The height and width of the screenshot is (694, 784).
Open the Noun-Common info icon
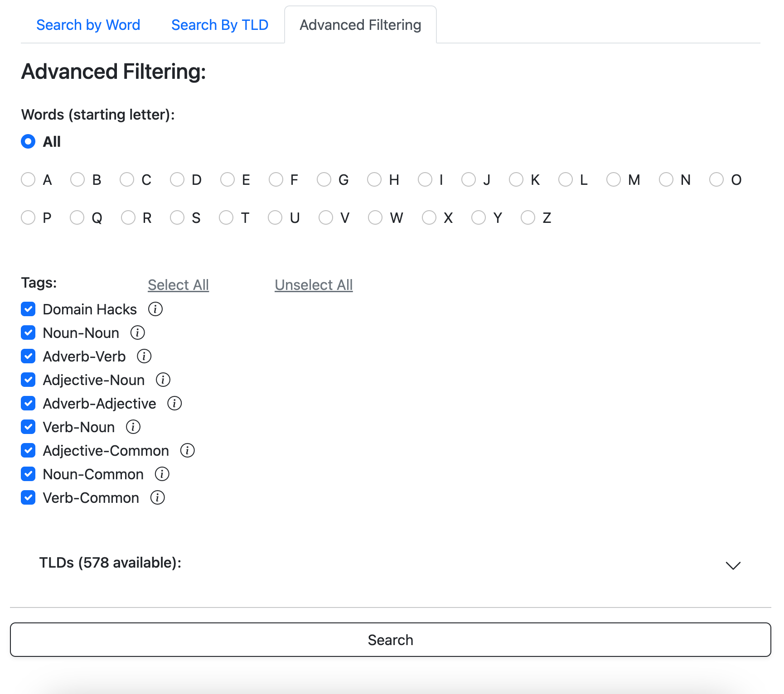tap(162, 474)
